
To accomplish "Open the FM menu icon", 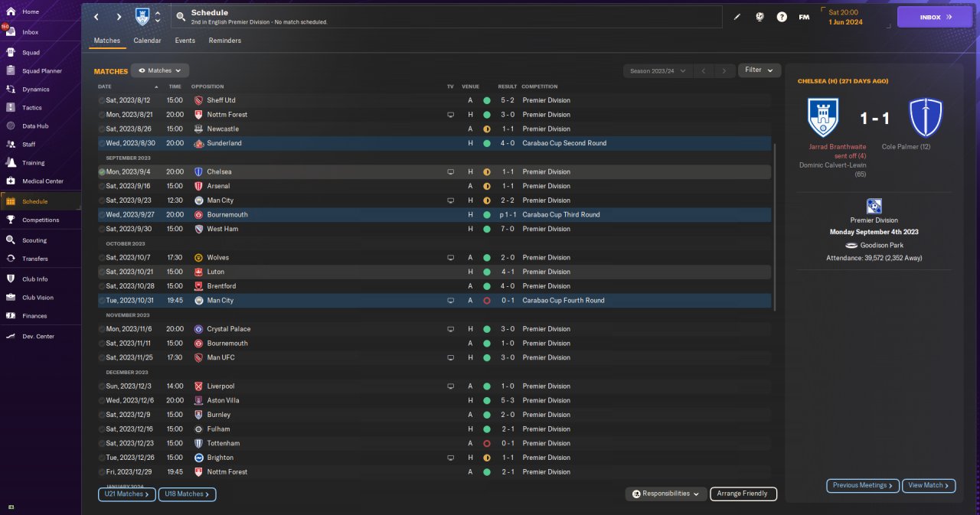I will click(x=804, y=17).
